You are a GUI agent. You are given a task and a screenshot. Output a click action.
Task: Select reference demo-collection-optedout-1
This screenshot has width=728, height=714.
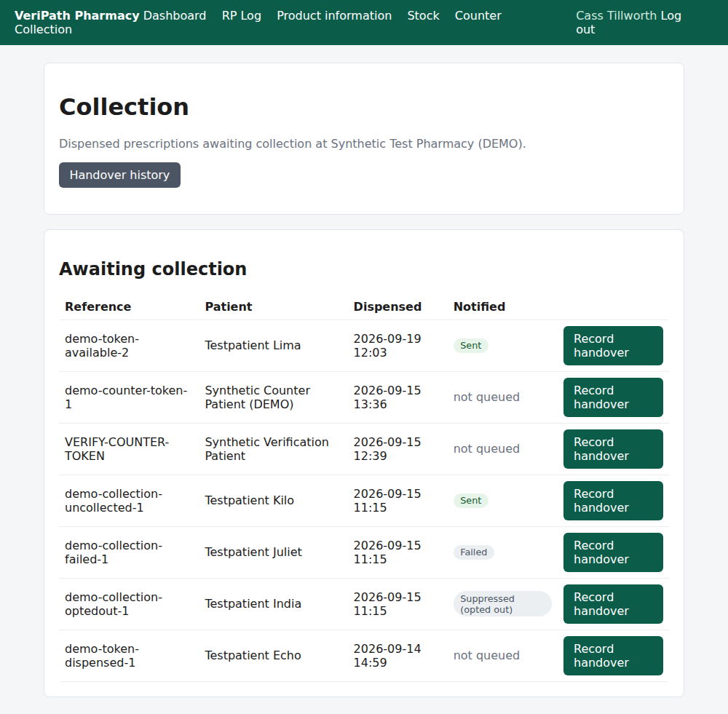click(114, 603)
